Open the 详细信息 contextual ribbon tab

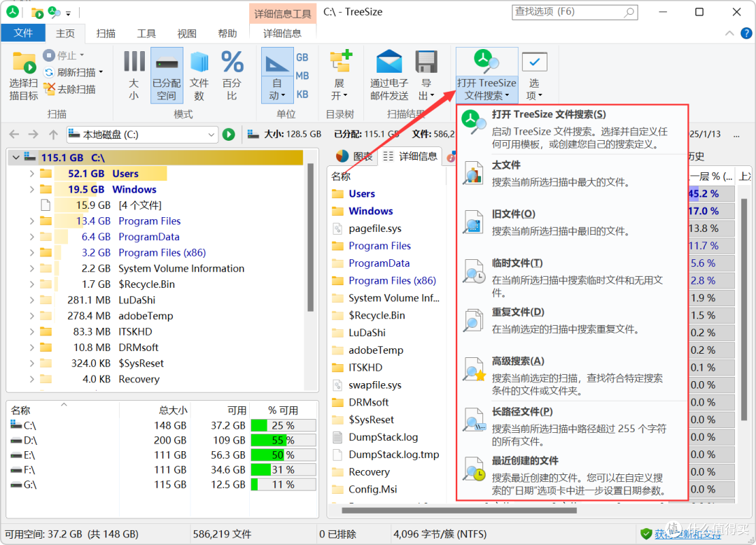[x=282, y=34]
